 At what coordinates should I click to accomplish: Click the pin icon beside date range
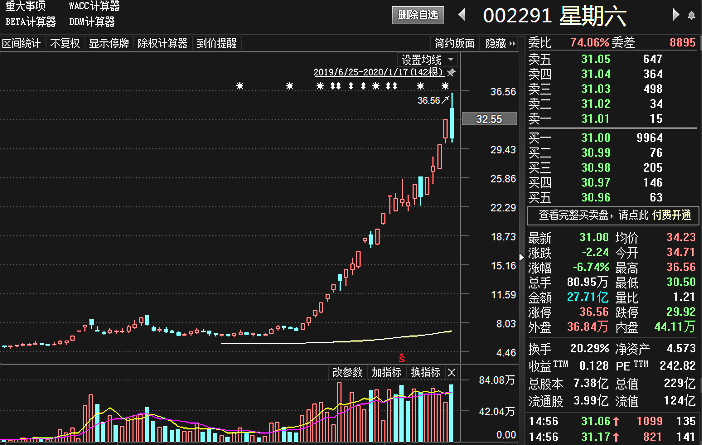pyautogui.click(x=451, y=72)
